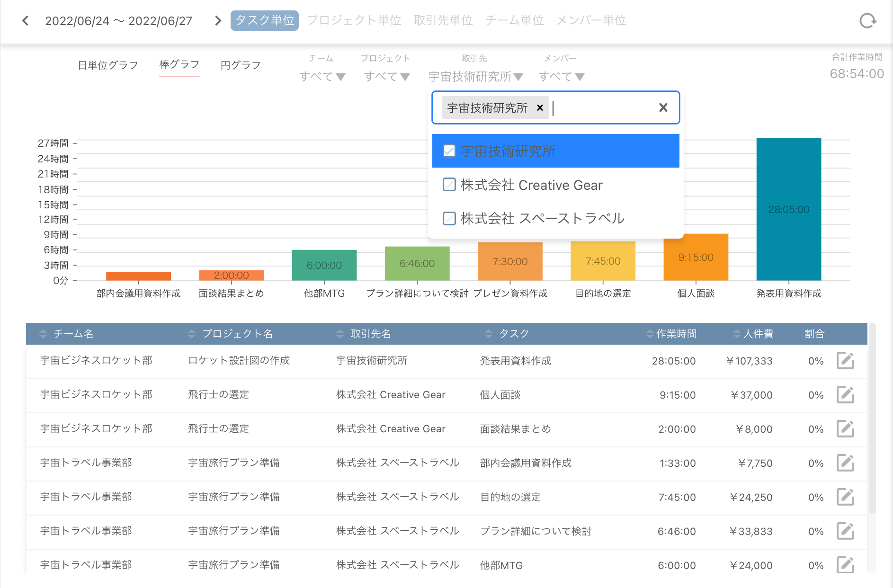Switch to the メンバー単位 tab
893x588 pixels.
[591, 20]
